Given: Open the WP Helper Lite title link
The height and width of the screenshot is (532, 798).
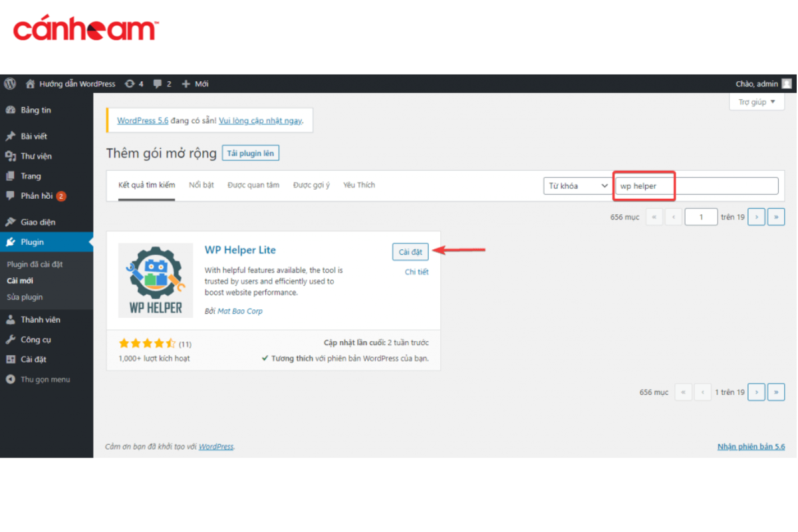Looking at the screenshot, I should click(x=240, y=250).
